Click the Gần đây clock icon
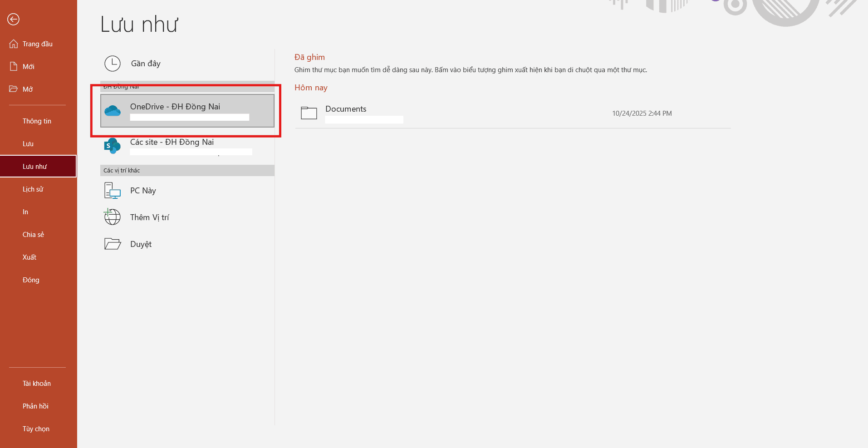This screenshot has width=868, height=448. coord(113,64)
